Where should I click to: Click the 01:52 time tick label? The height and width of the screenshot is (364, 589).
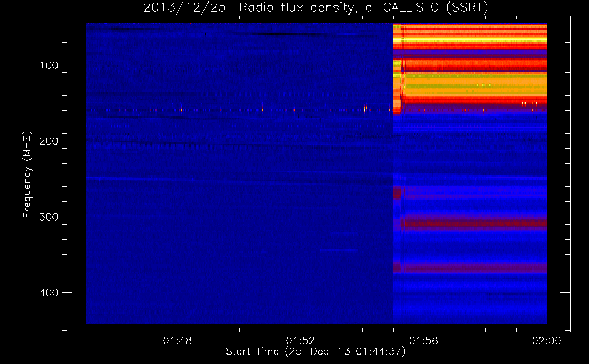pos(301,341)
